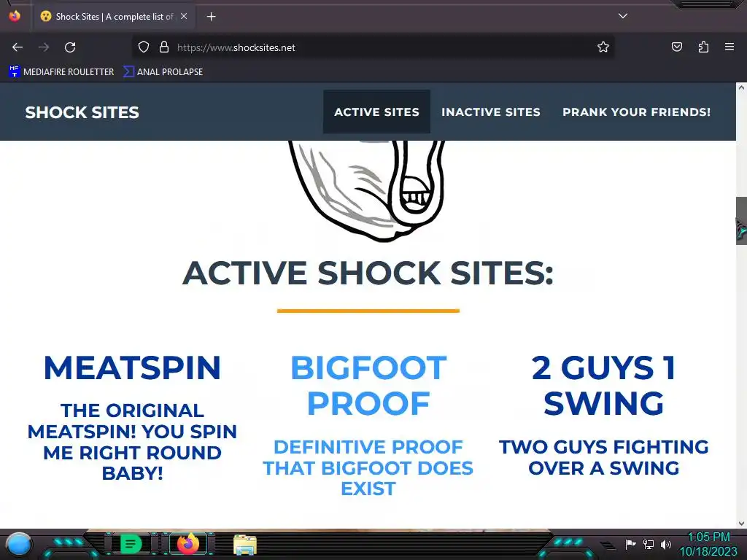747x560 pixels.
Task: Open the taskbar clock and date
Action: (x=708, y=544)
